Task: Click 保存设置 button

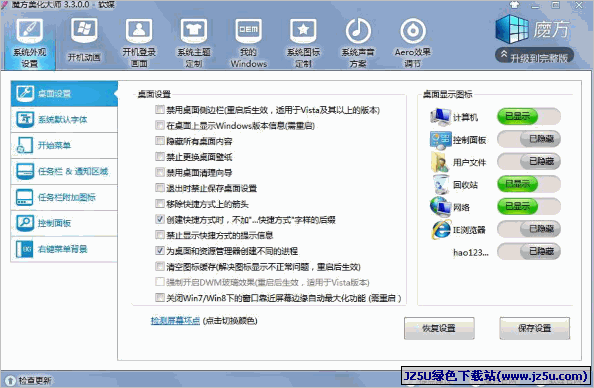Action: (535, 328)
